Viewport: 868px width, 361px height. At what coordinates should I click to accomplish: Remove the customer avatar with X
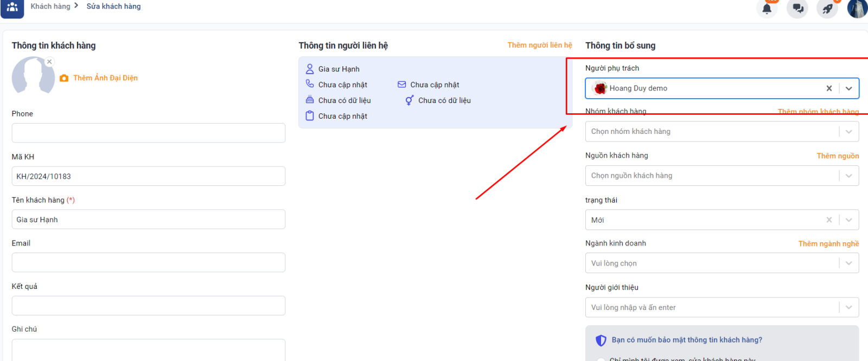[x=49, y=62]
